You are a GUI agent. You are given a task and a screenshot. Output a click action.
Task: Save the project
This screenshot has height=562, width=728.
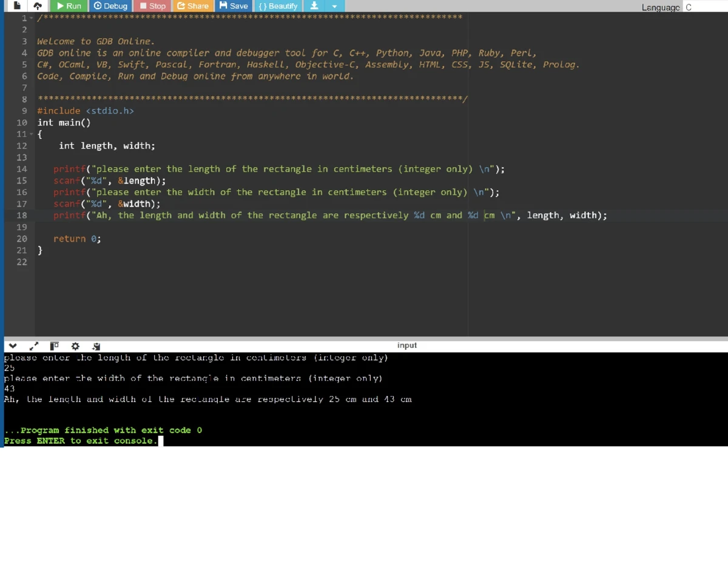[x=234, y=5]
